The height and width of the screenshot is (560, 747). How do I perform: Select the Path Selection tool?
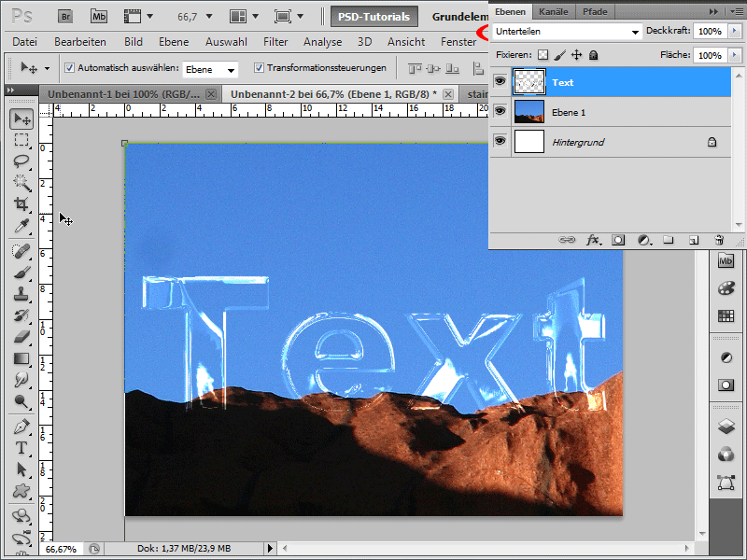tap(21, 469)
